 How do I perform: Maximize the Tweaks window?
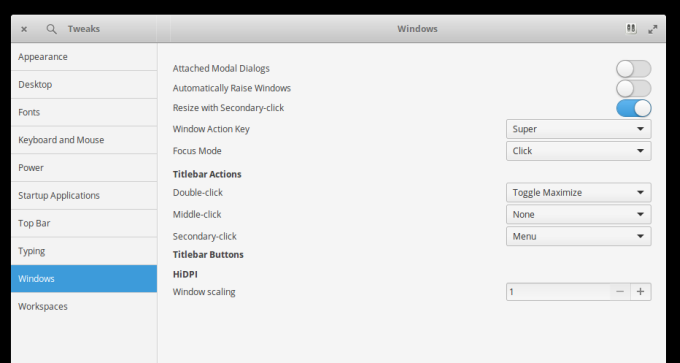tap(653, 29)
